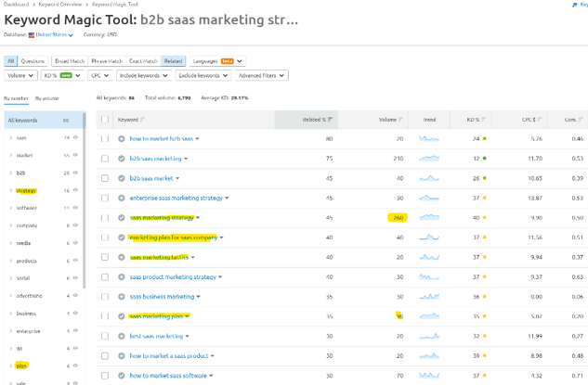This screenshot has width=588, height=385.
Task: Open trend graph for 'how to market saas software'
Action: tap(429, 376)
